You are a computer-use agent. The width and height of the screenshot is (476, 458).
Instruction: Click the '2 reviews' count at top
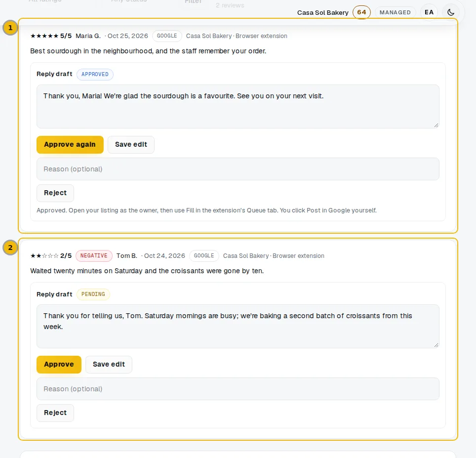pos(230,5)
